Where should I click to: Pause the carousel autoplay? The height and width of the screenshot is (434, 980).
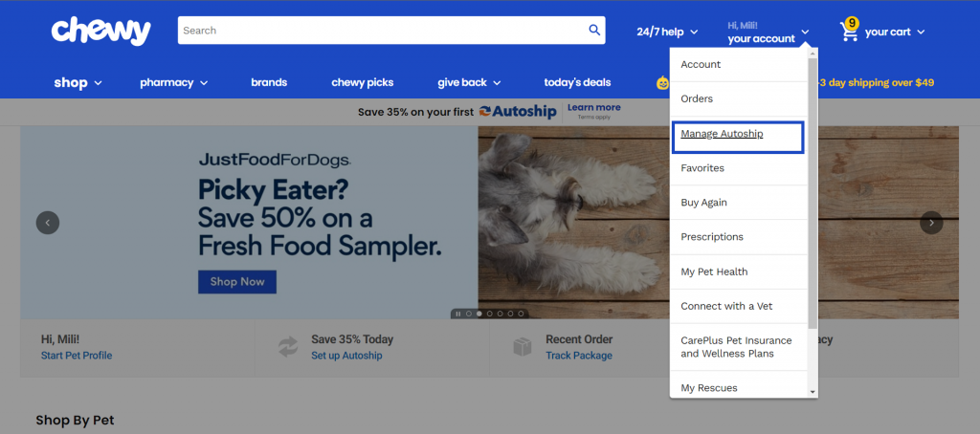(x=458, y=315)
